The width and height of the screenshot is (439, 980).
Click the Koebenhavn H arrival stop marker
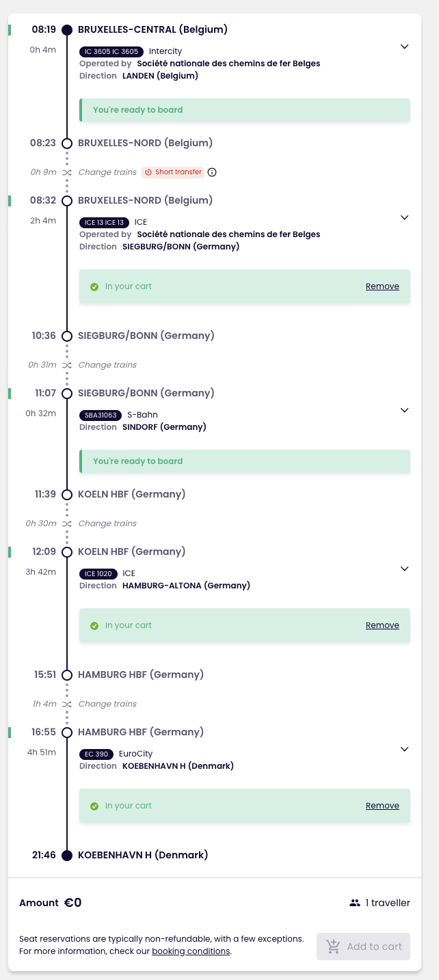[67, 856]
